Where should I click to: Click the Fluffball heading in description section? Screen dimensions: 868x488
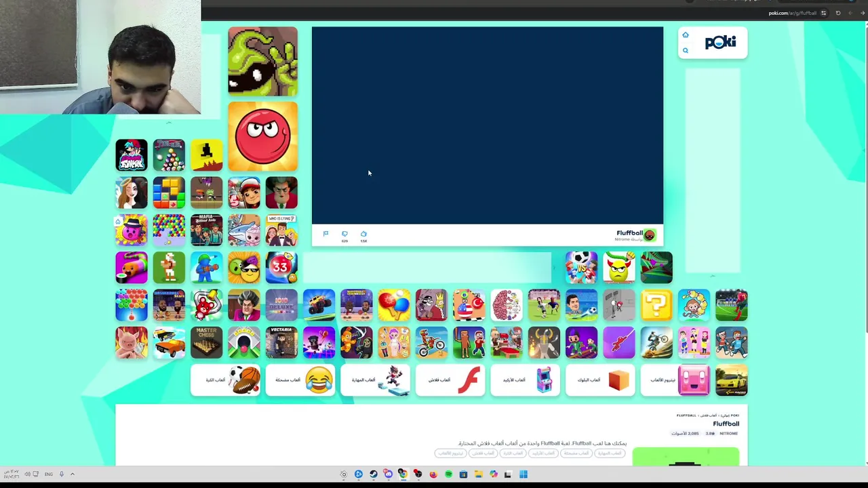[726, 424]
